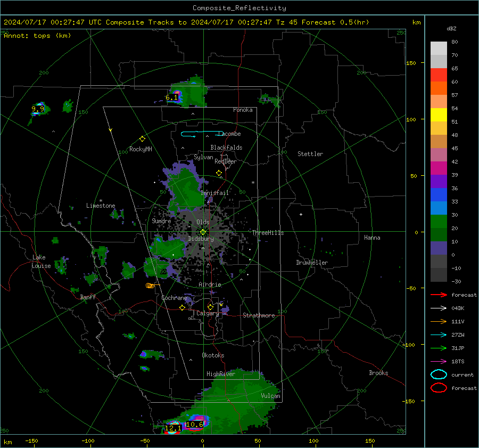Click the Airdrie city label
The image size is (479, 448).
(x=210, y=284)
